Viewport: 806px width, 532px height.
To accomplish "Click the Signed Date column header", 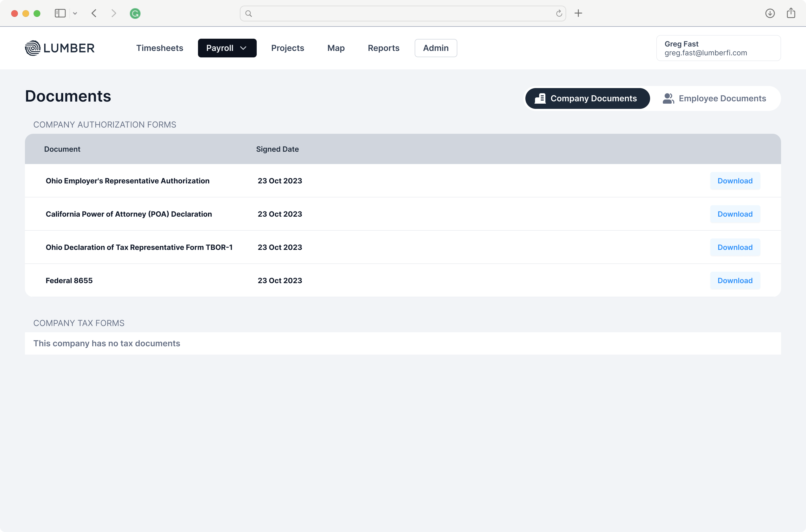I will [277, 149].
